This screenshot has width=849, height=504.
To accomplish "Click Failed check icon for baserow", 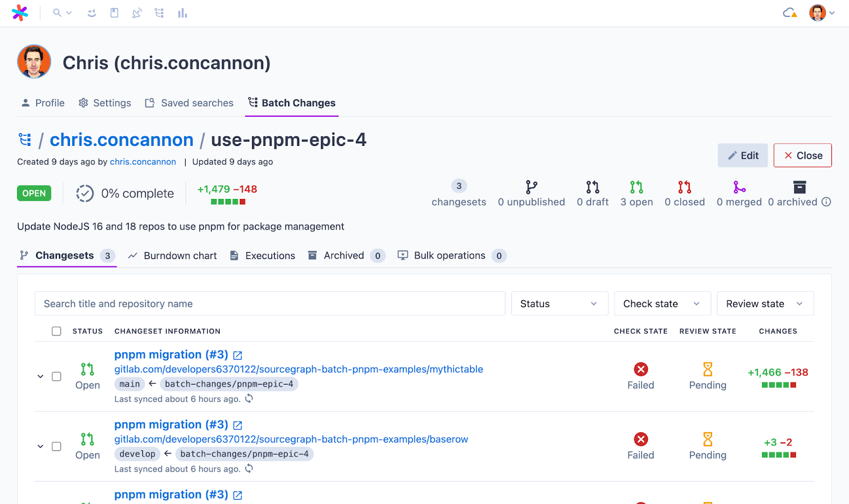I will pyautogui.click(x=641, y=439).
